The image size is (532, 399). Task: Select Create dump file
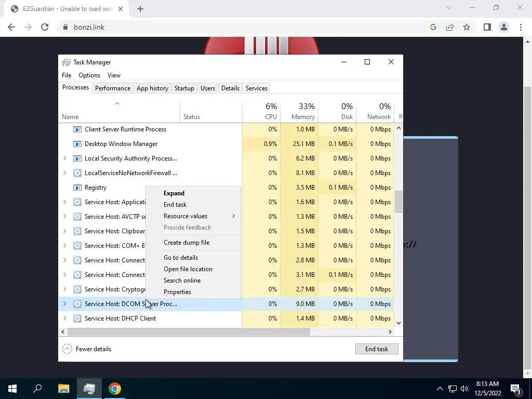(193, 243)
